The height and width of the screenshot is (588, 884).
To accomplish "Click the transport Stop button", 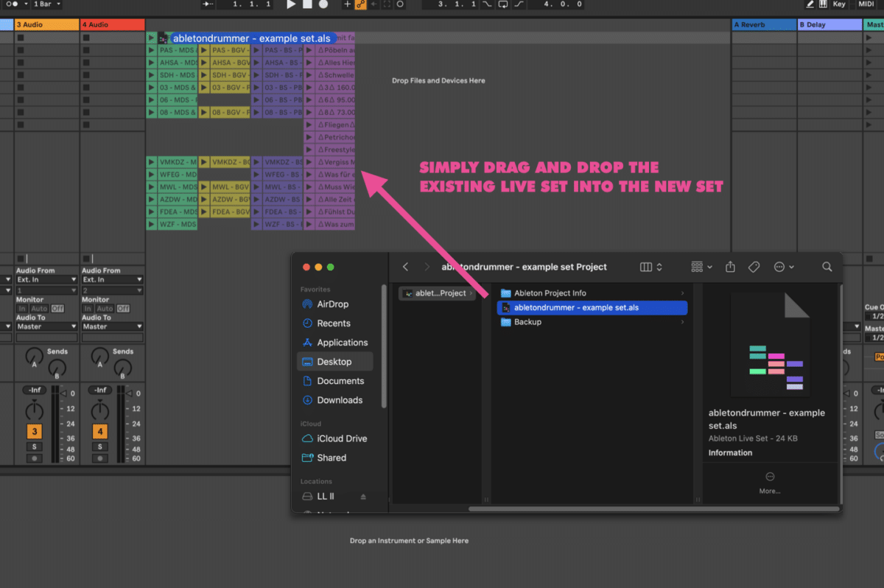I will [307, 4].
